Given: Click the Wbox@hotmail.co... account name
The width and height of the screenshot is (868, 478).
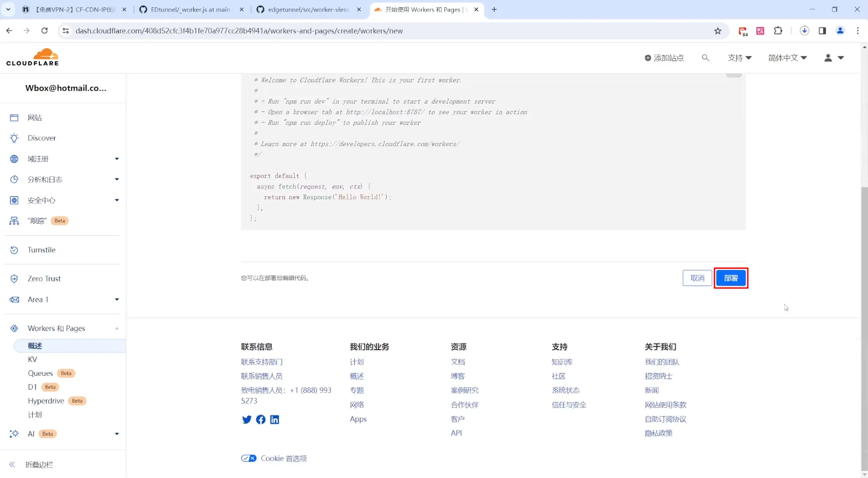Looking at the screenshot, I should (x=66, y=88).
